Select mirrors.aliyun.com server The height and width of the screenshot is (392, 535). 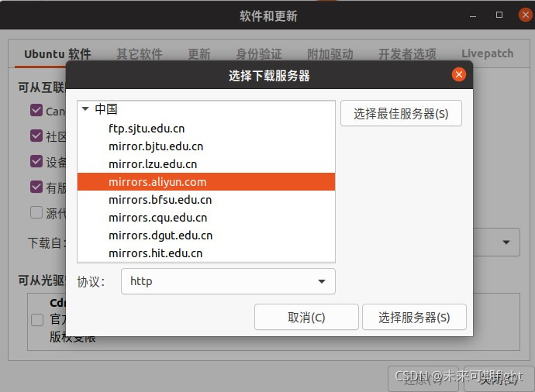point(206,182)
